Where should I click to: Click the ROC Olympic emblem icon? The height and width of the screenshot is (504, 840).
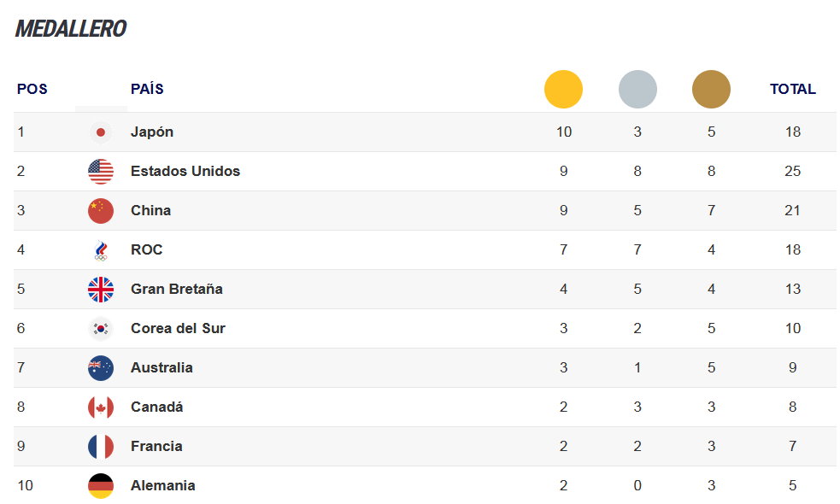point(101,250)
